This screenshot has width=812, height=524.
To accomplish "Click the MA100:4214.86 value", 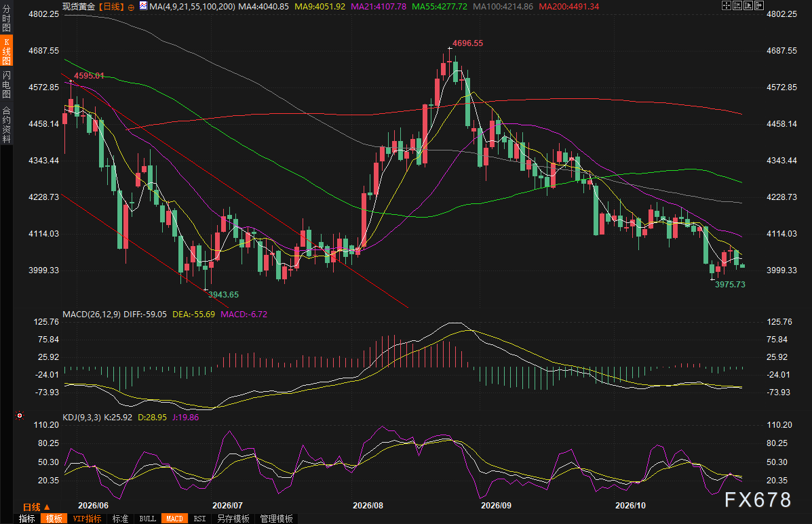I will 503,7.
